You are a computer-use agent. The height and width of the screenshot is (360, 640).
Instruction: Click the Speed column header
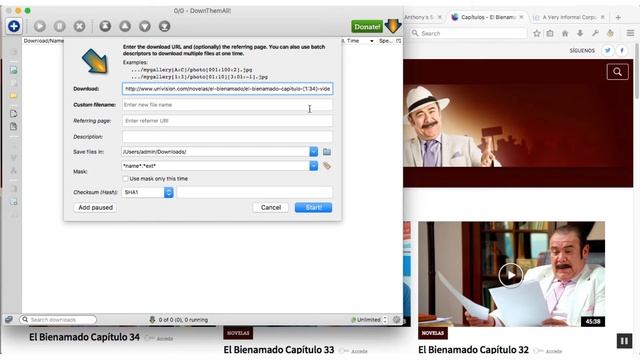[x=385, y=41]
